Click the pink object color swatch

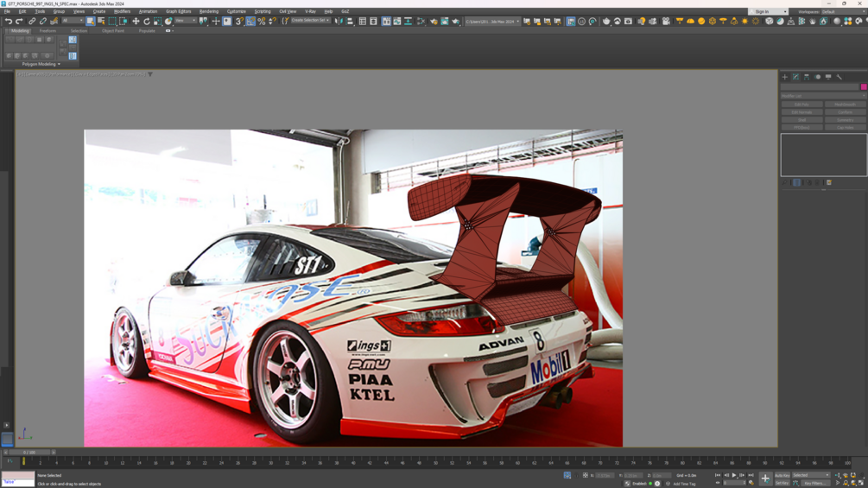[x=864, y=87]
